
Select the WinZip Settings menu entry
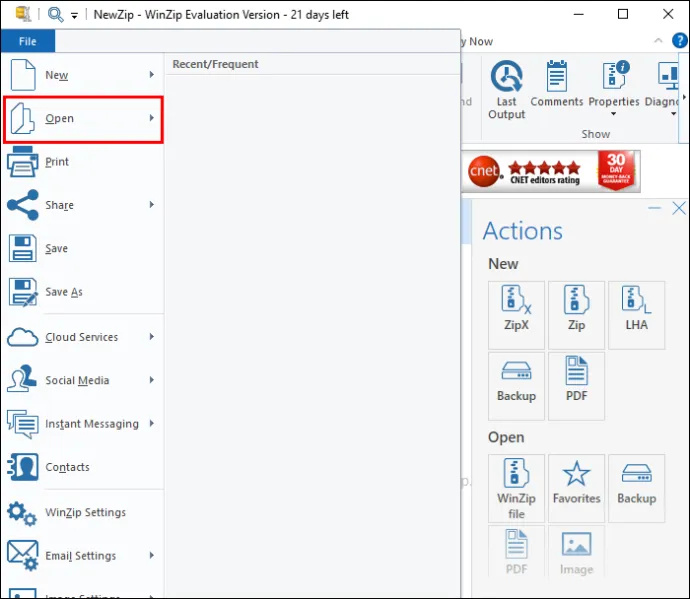pos(83,512)
